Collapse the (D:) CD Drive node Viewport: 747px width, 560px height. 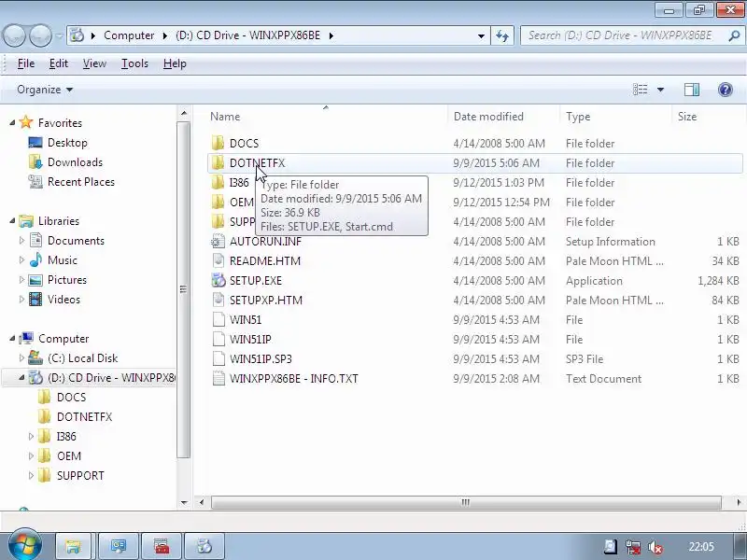(21, 378)
